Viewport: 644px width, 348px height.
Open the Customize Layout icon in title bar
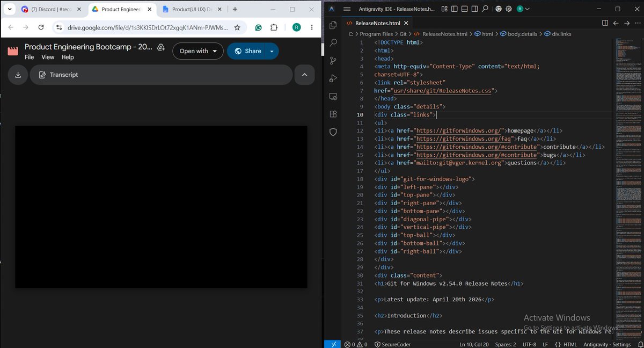tap(444, 9)
